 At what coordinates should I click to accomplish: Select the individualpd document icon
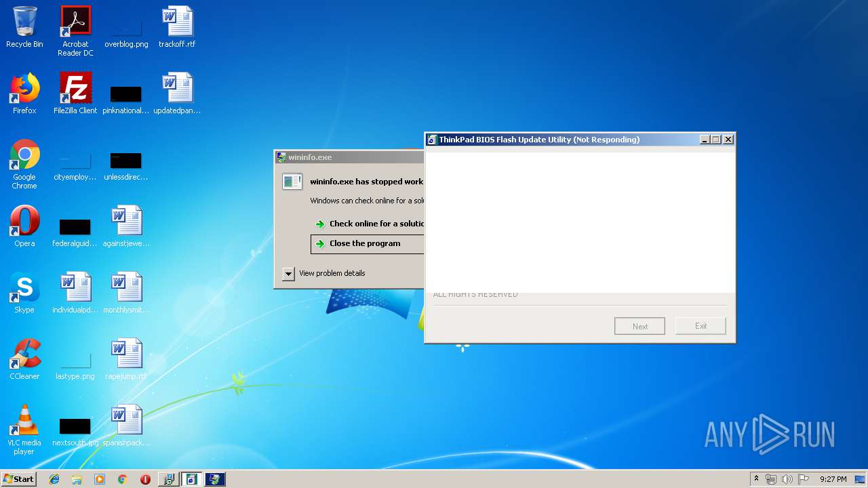(75, 293)
